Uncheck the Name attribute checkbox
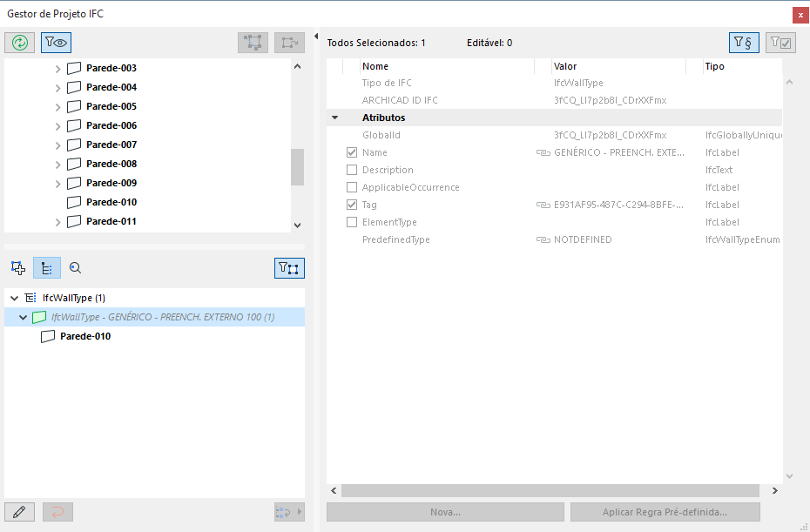 352,152
